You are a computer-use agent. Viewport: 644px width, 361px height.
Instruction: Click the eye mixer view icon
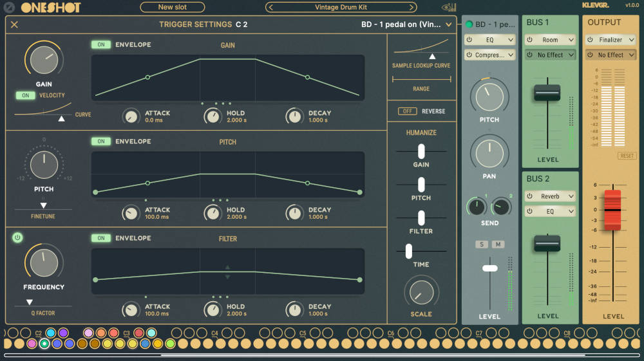(448, 8)
